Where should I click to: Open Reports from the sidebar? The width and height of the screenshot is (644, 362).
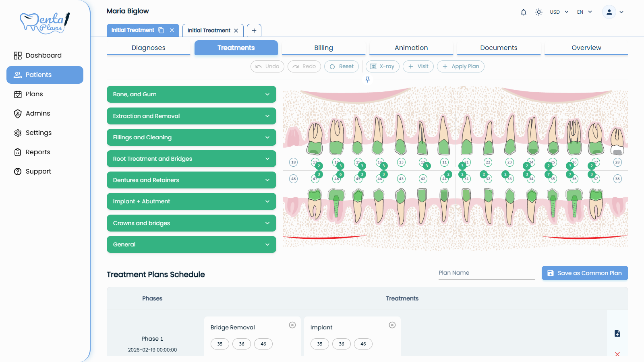point(38,152)
